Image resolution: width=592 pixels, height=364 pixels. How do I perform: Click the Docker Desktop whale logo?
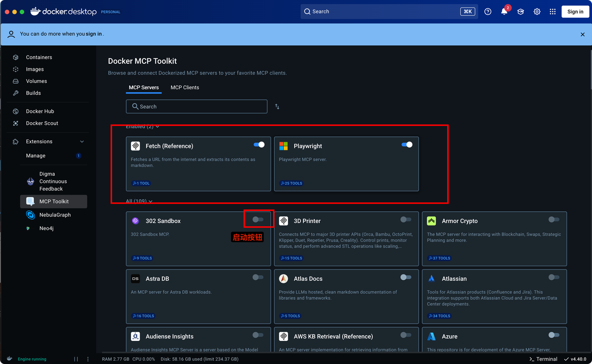[x=36, y=12]
